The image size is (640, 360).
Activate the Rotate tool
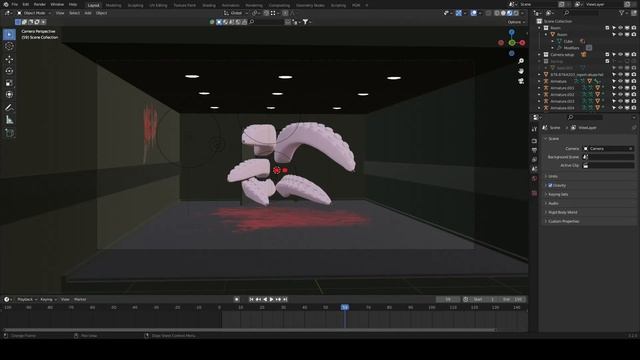point(9,71)
